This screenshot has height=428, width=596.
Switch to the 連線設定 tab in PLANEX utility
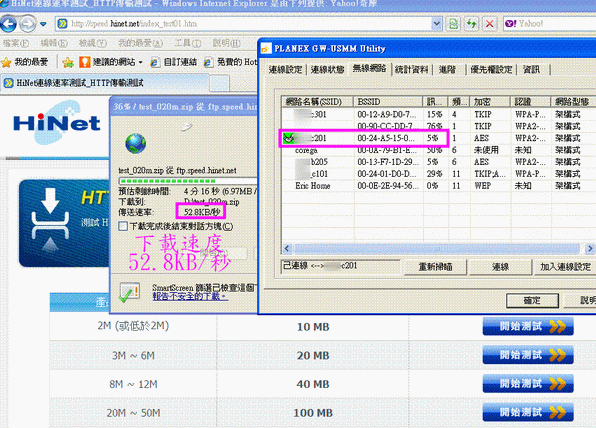285,70
